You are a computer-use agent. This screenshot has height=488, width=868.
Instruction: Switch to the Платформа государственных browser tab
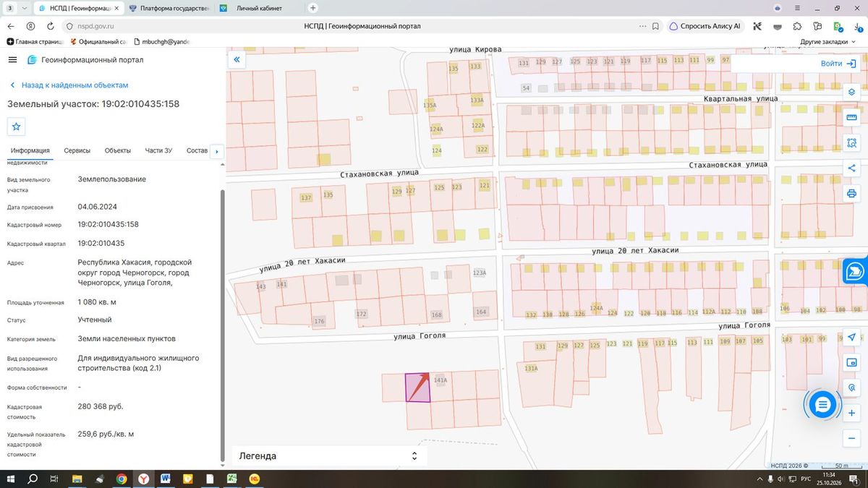point(169,8)
